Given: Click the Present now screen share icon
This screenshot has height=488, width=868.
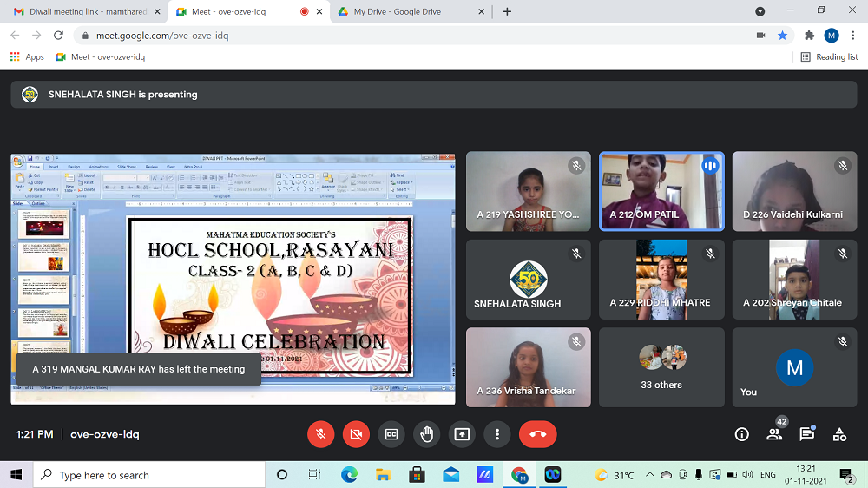Looking at the screenshot, I should (x=462, y=434).
